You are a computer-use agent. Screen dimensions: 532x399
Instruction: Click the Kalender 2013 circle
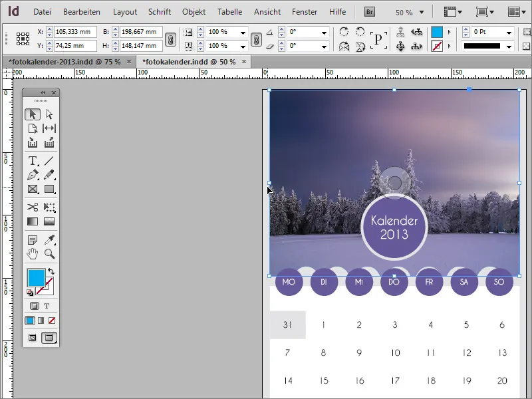(x=394, y=227)
